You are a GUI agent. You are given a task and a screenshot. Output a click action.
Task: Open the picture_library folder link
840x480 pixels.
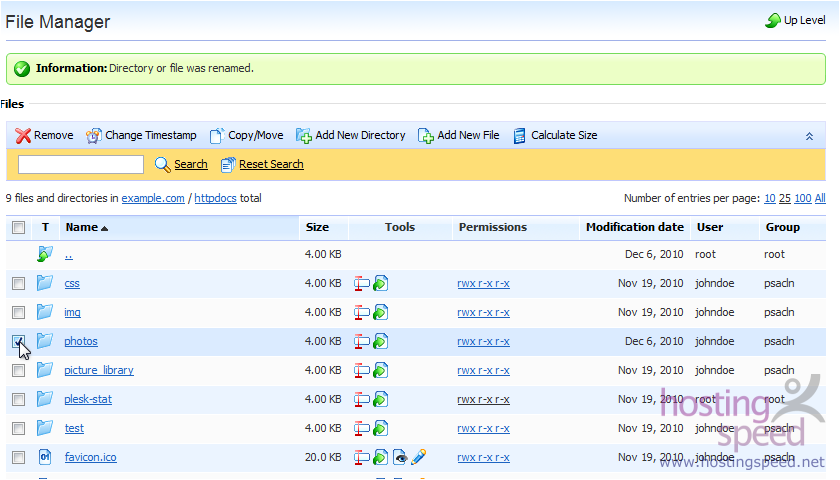(x=99, y=370)
